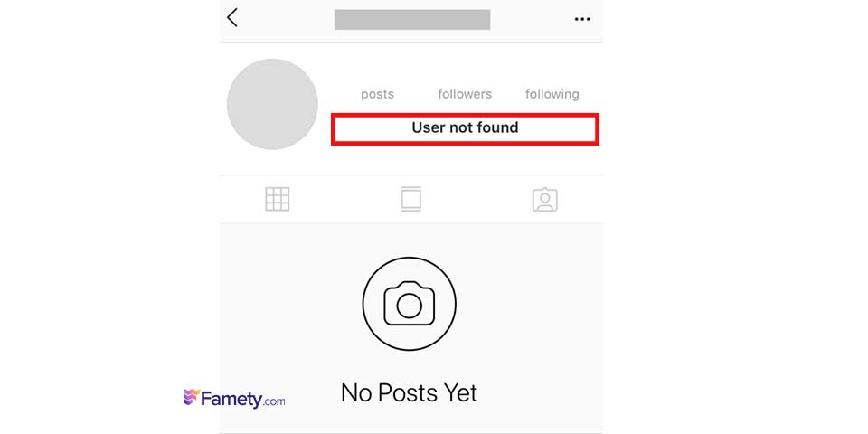Tap the camera icon above No Posts Yet
This screenshot has width=868, height=434.
coord(410,304)
